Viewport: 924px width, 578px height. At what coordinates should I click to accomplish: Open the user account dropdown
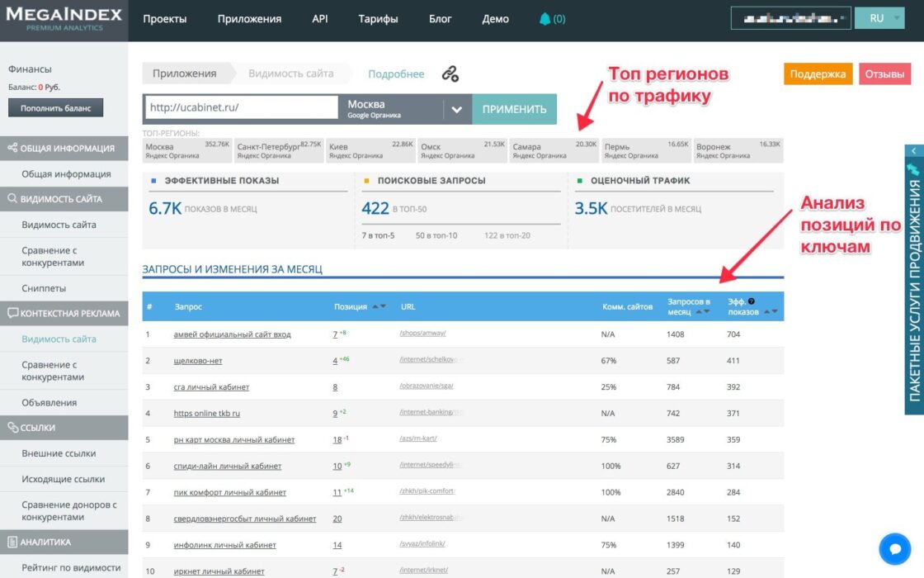(x=790, y=18)
